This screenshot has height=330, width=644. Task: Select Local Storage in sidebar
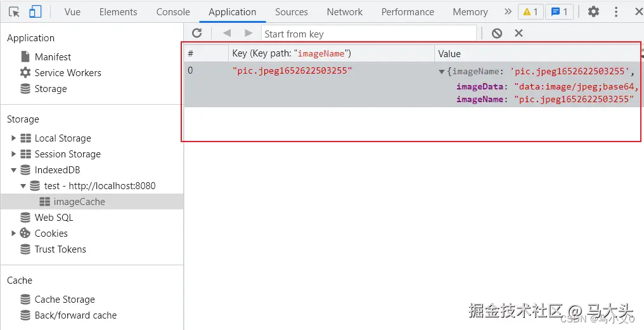point(63,138)
